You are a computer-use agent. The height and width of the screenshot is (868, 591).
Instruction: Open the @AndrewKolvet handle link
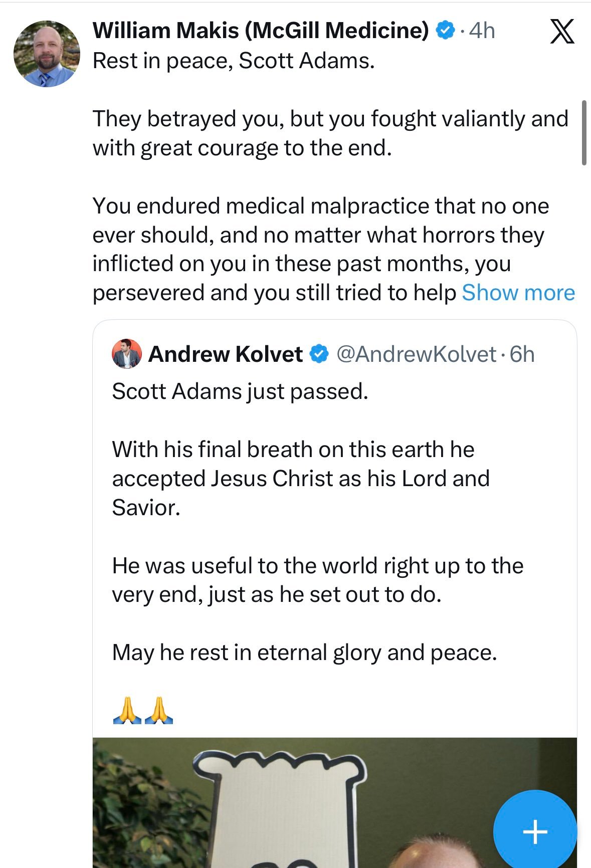(x=416, y=354)
